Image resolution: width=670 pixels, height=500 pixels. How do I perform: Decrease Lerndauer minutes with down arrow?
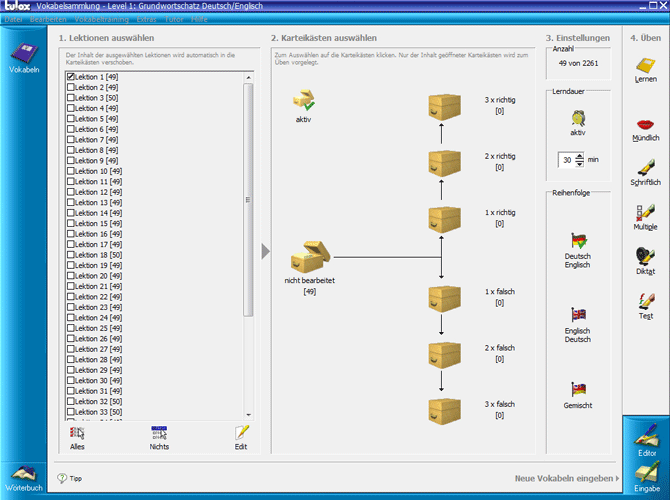pyautogui.click(x=579, y=163)
